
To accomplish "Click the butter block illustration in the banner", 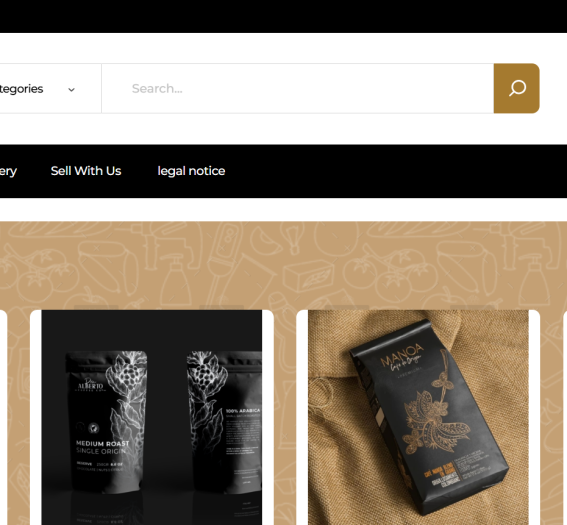I will [x=308, y=277].
